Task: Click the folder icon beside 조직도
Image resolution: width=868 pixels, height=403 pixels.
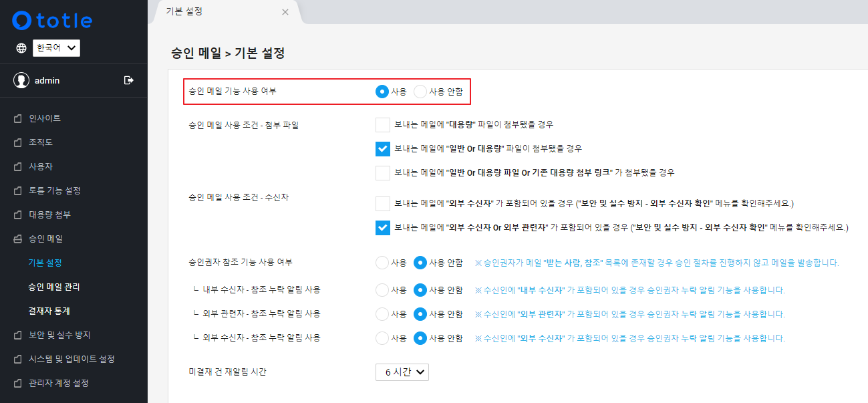Action: click(18, 142)
